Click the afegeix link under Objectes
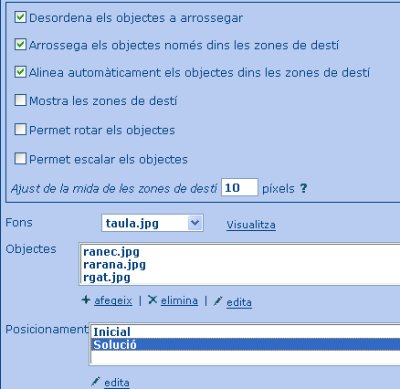Image resolution: width=400 pixels, height=389 pixels. [x=113, y=301]
